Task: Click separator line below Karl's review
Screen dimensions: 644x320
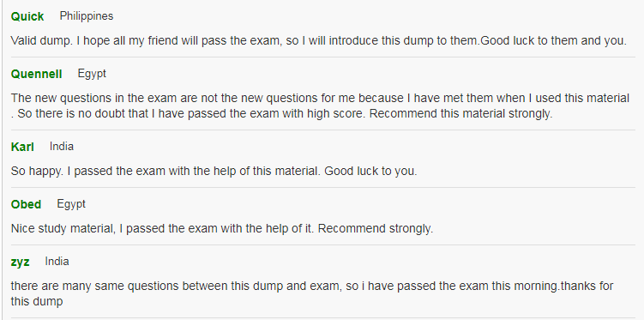Action: 322,187
